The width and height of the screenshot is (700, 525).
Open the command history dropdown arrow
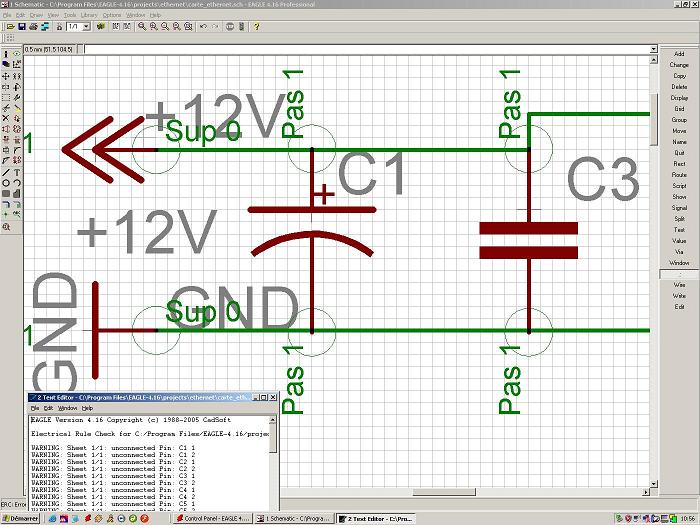pos(87,48)
